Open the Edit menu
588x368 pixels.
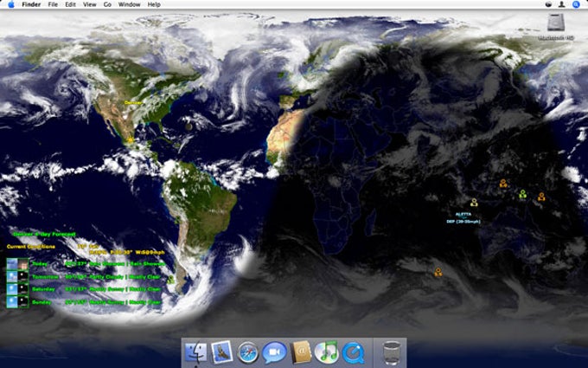[x=70, y=4]
